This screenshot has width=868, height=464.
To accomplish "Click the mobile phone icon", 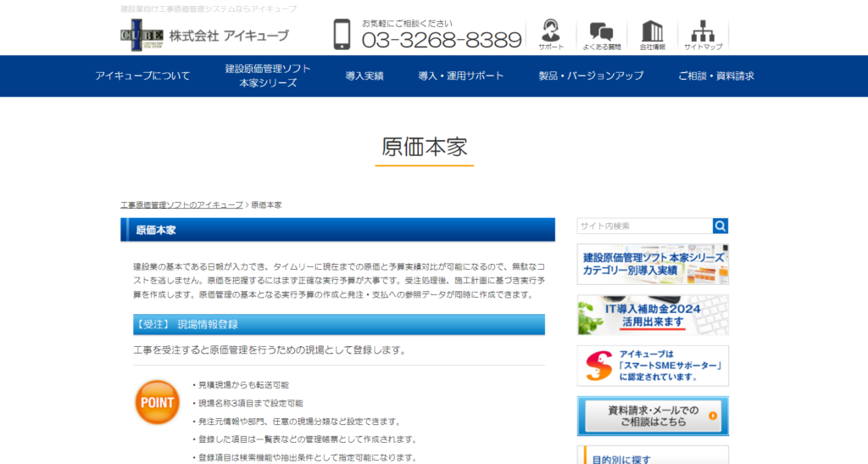I will coord(342,35).
